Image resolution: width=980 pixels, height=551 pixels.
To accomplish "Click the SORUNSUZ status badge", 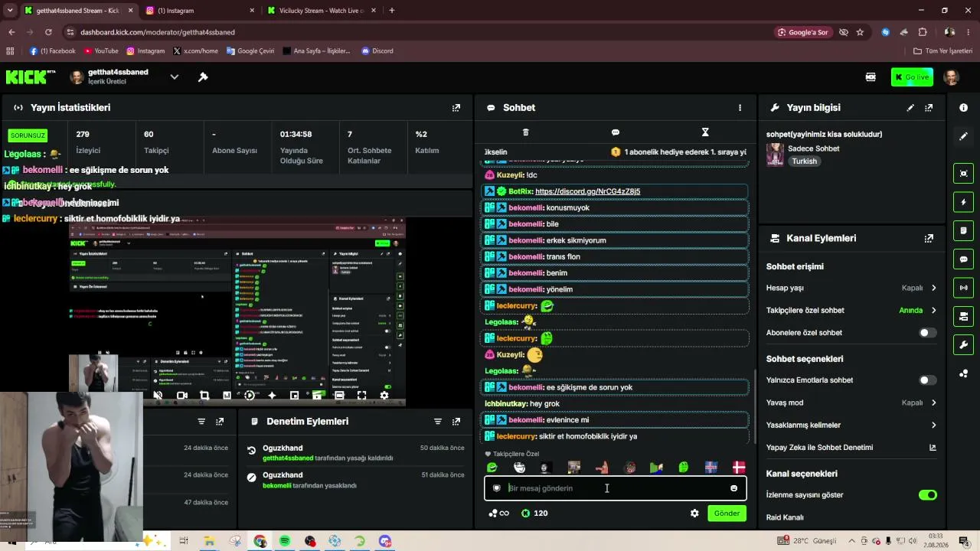I will (x=28, y=135).
